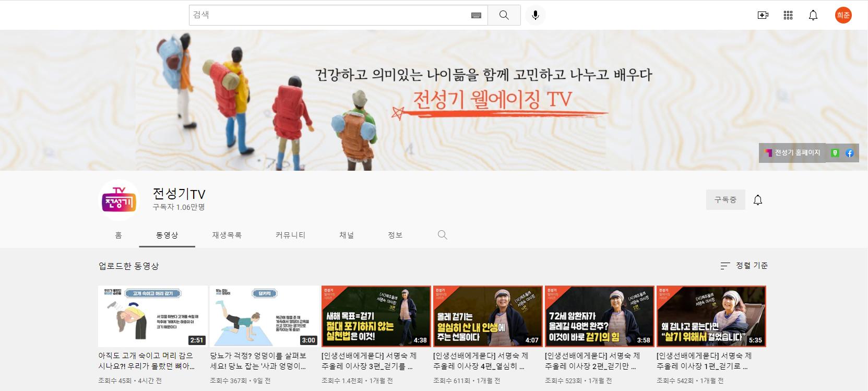Search within channel via magnifier icon

click(x=443, y=235)
